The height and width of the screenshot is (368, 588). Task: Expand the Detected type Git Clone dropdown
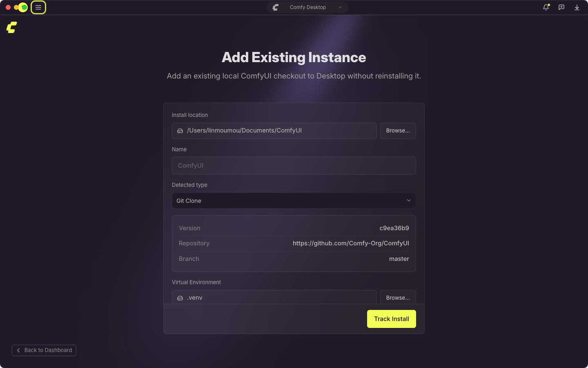click(x=294, y=201)
